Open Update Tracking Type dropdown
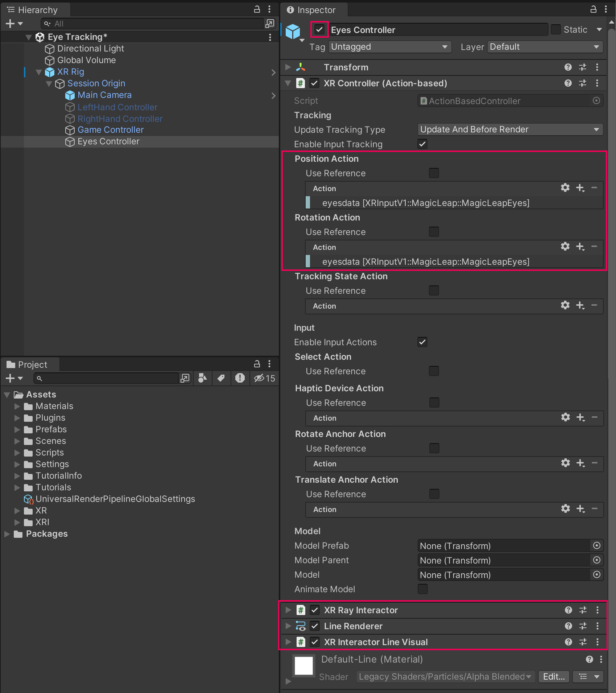 click(x=510, y=129)
